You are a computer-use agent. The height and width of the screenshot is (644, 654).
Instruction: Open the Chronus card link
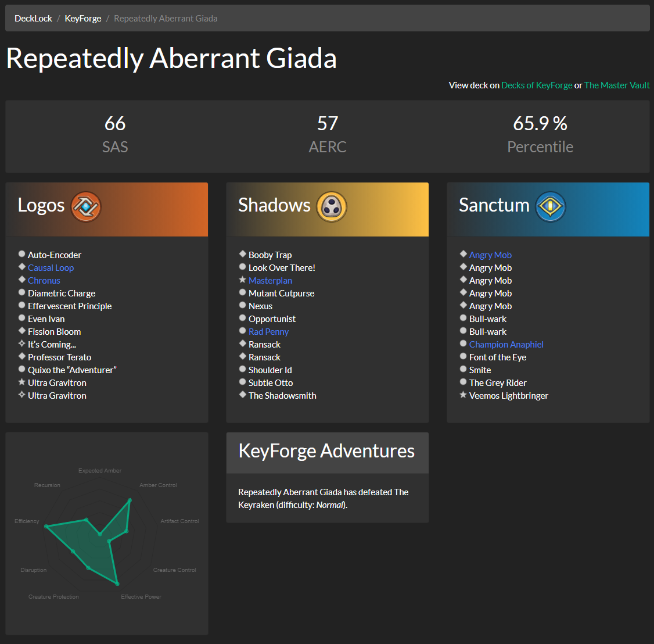click(44, 281)
